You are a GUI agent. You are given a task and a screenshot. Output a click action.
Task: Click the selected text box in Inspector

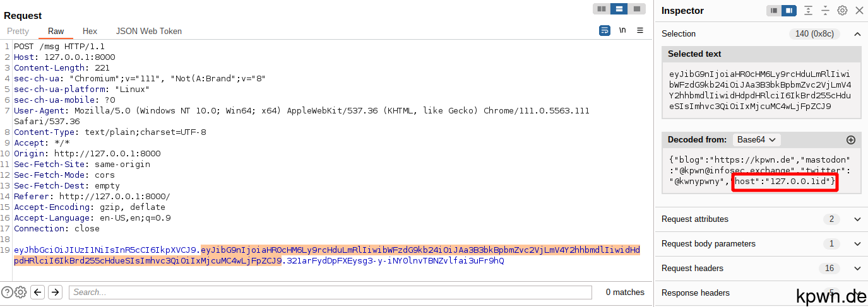pos(761,90)
